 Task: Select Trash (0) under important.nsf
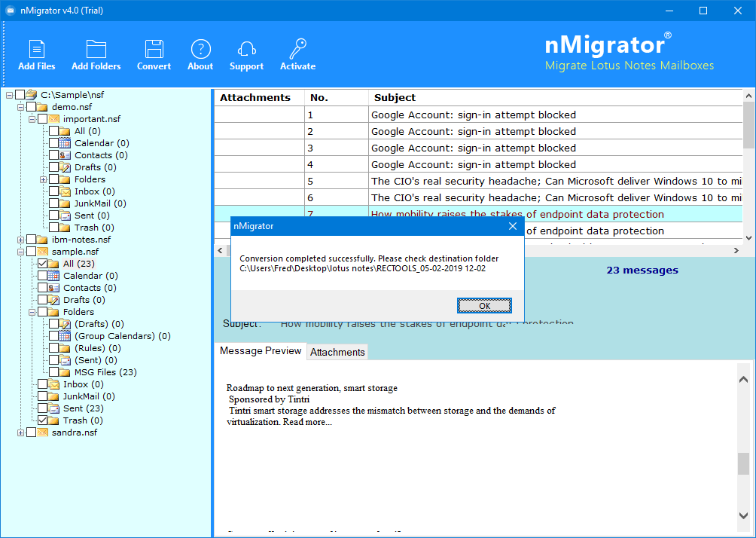pos(94,228)
